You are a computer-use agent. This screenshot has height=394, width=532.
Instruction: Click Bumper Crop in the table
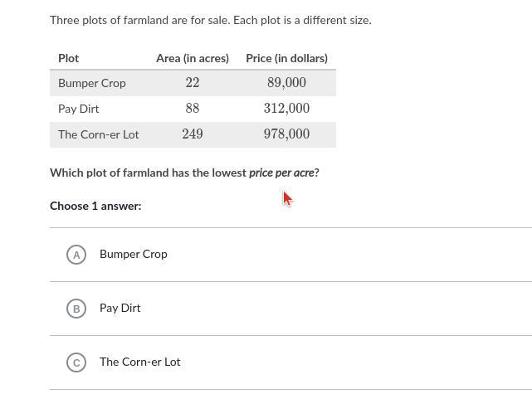pyautogui.click(x=92, y=83)
